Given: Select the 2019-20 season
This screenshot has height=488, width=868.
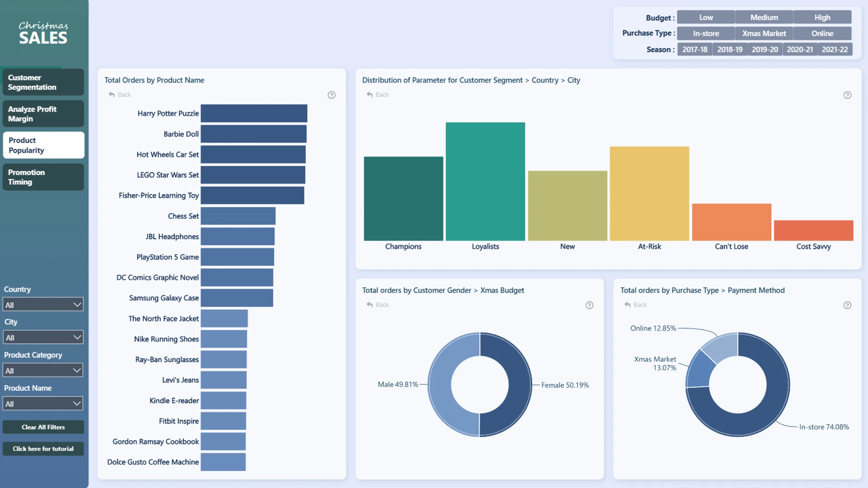Looking at the screenshot, I should [765, 49].
